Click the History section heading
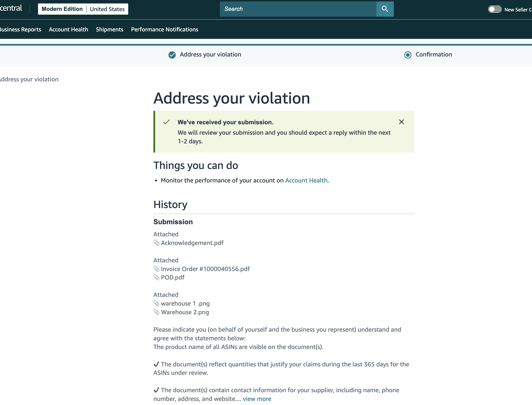Screen dimensions: 532x405 pos(170,205)
